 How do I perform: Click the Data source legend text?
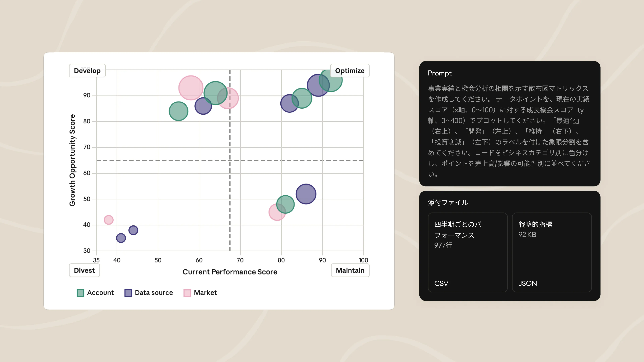point(154,293)
